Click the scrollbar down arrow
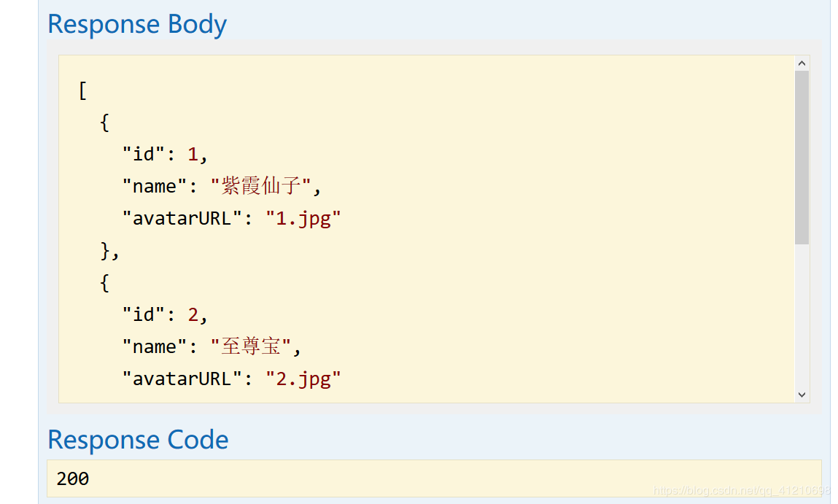The image size is (838, 504). (x=802, y=395)
